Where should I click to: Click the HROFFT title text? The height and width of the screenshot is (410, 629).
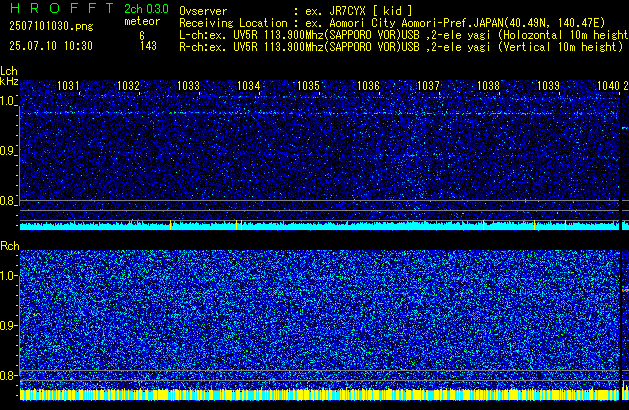pyautogui.click(x=62, y=8)
